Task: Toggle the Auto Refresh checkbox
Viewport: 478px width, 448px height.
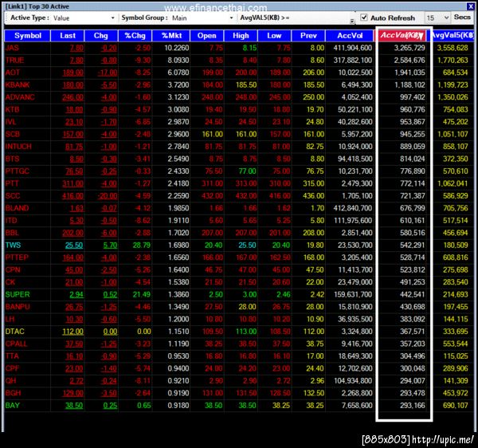Action: click(x=364, y=18)
